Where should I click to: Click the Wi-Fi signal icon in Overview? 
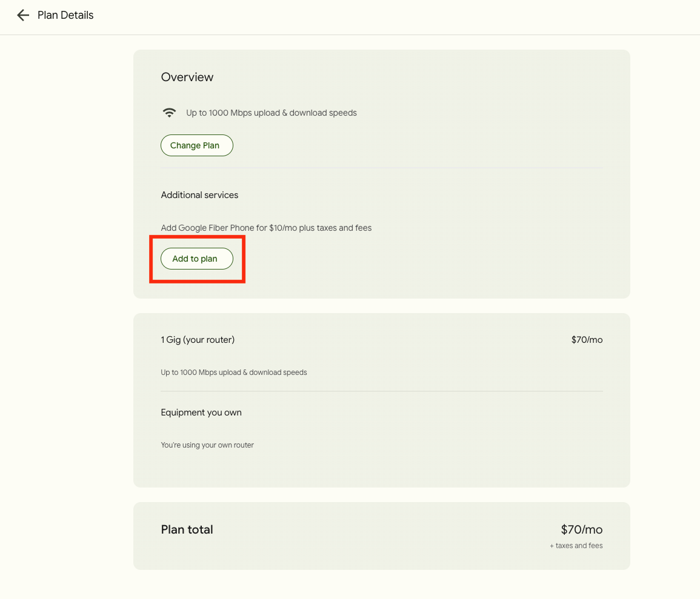pos(170,113)
